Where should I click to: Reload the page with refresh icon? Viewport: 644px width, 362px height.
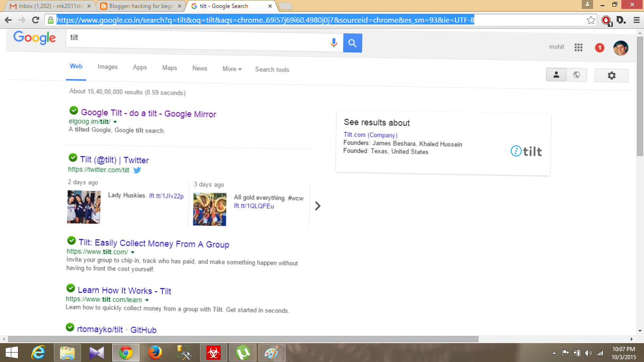(x=35, y=20)
